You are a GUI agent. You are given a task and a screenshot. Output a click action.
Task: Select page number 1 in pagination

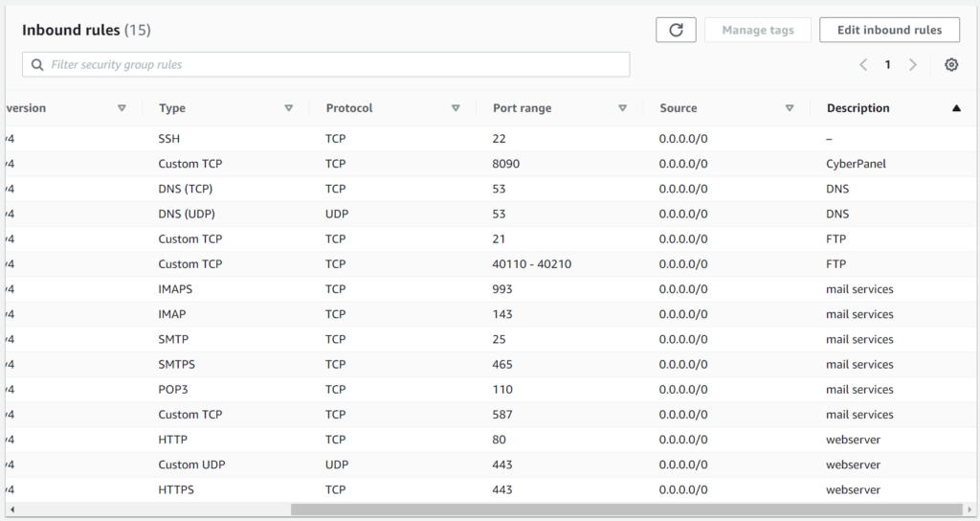887,64
